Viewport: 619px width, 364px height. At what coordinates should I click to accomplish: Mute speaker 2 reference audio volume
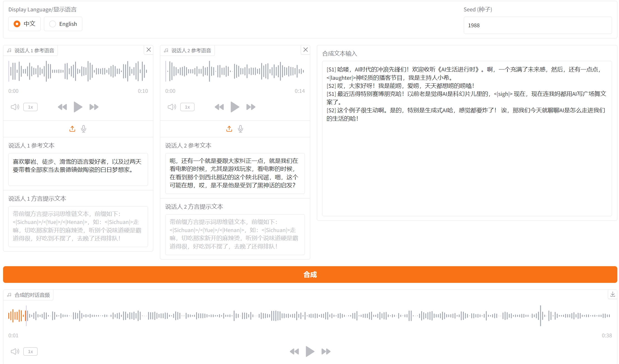point(172,107)
